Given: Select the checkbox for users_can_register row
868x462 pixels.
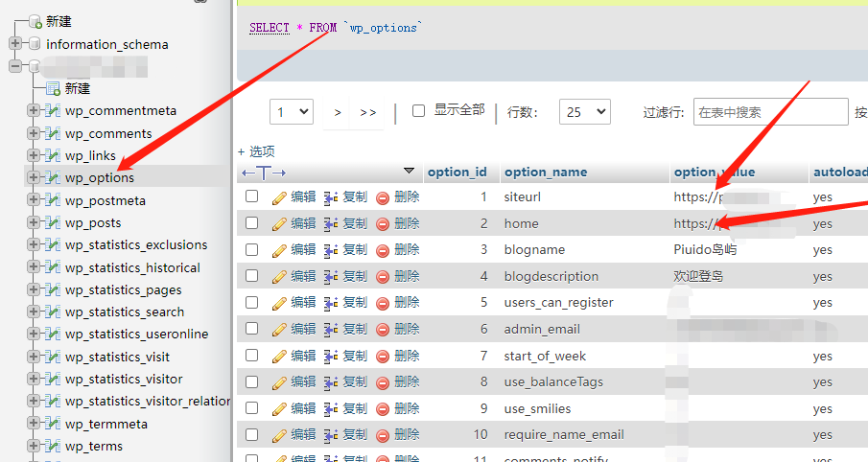Looking at the screenshot, I should click(x=251, y=303).
